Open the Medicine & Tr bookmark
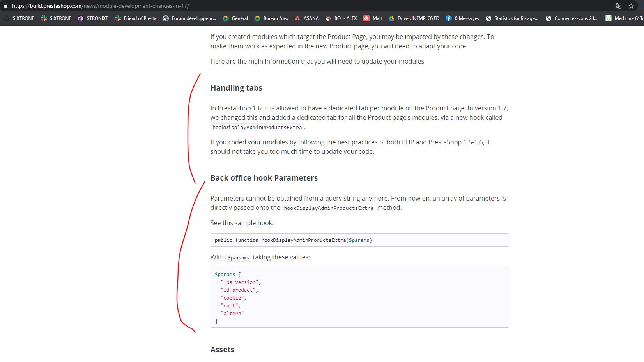Screen dimensions: 644x362 pos(624,18)
